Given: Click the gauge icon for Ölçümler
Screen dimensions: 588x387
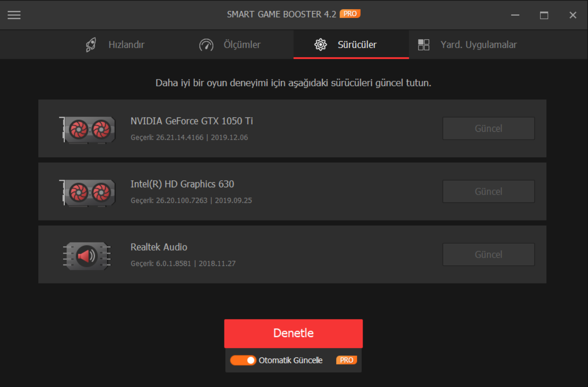Looking at the screenshot, I should [206, 45].
